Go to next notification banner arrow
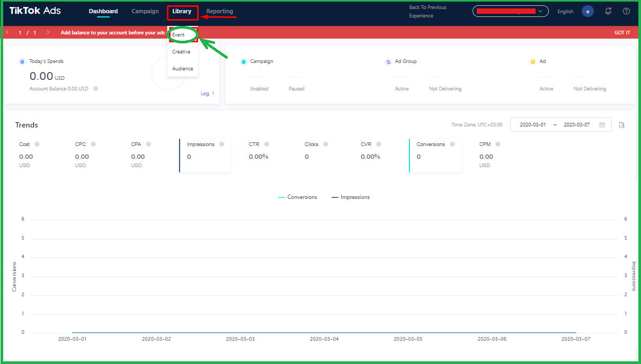Viewport: 641px width, 364px height. [x=48, y=32]
